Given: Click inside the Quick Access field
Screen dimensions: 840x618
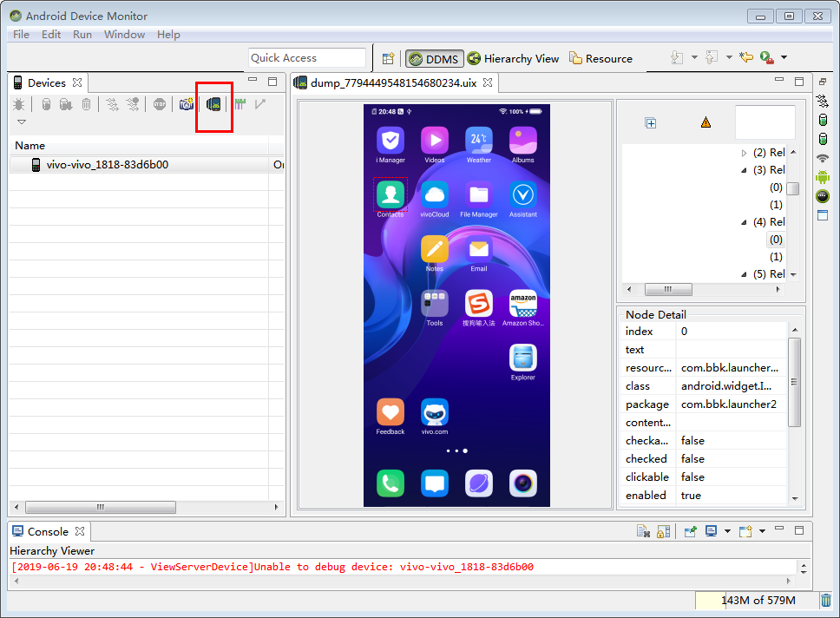Looking at the screenshot, I should point(307,57).
